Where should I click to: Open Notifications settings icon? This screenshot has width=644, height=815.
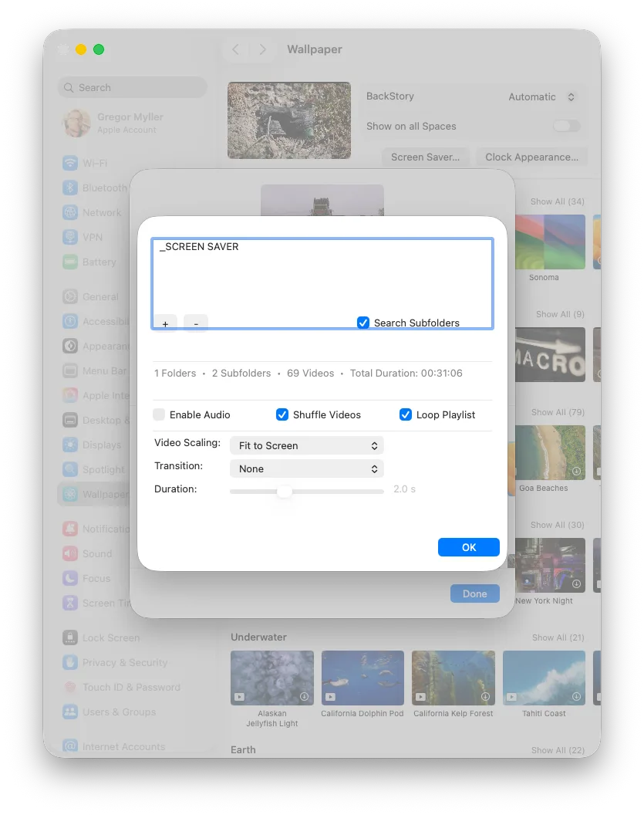click(70, 529)
